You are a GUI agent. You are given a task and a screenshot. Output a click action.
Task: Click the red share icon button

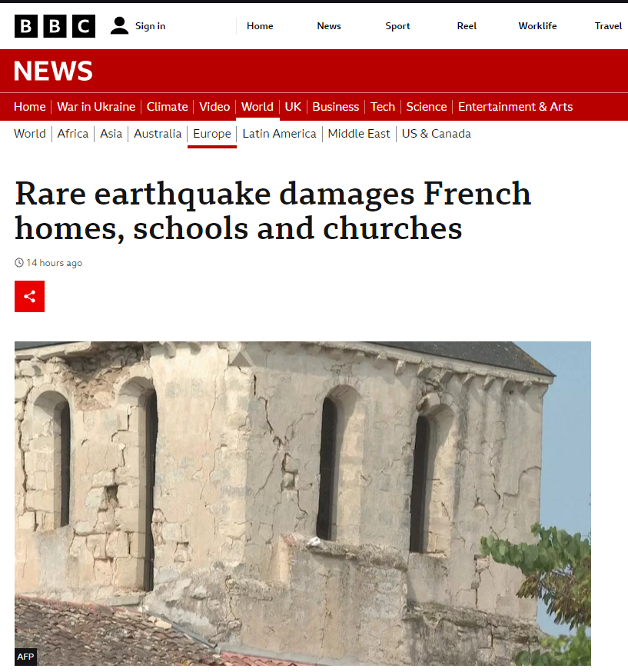pyautogui.click(x=29, y=296)
